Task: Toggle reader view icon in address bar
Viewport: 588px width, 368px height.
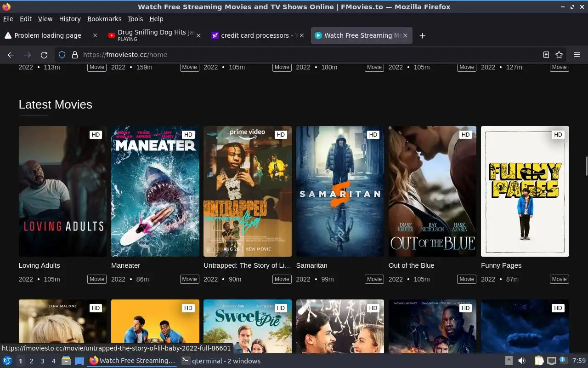Action: click(546, 55)
